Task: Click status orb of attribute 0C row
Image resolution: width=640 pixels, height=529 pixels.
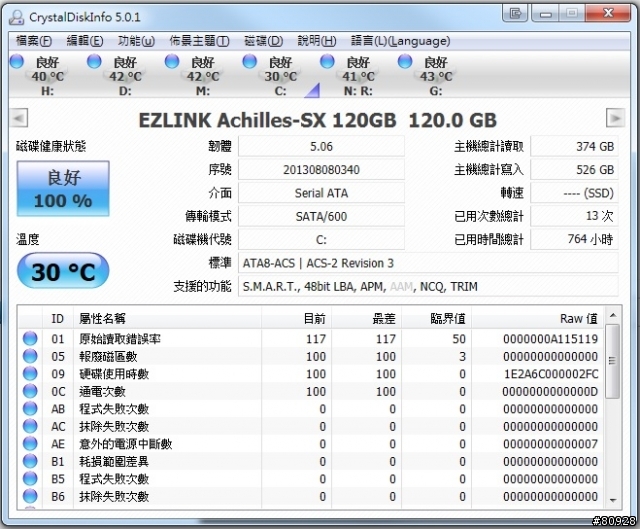Action: (30, 391)
